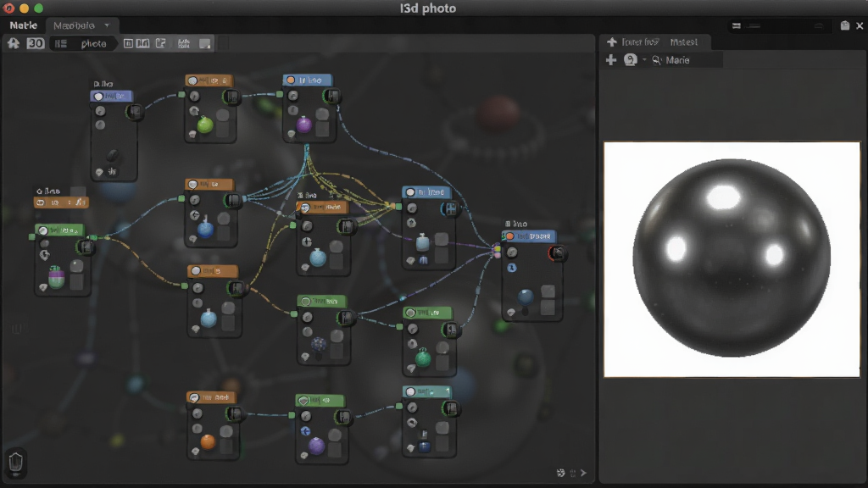Toggle the circle in the top orange node header

(192, 80)
